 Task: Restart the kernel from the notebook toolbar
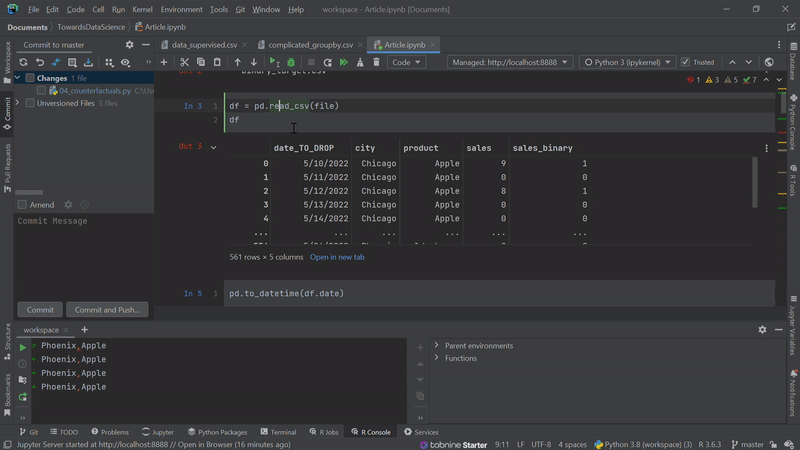coord(327,62)
